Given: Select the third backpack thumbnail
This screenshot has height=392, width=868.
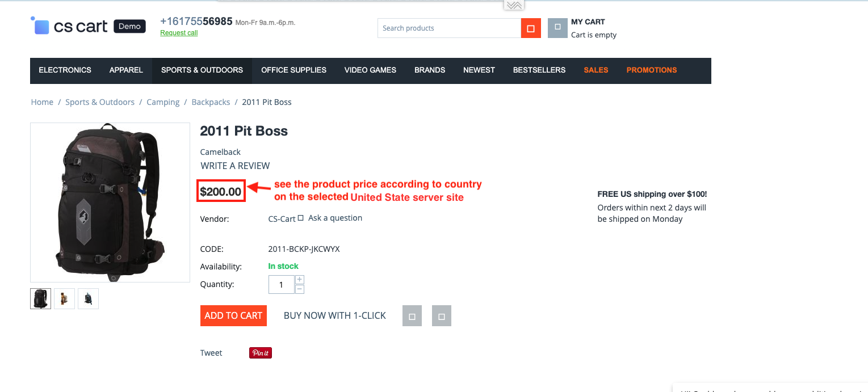Looking at the screenshot, I should tap(88, 298).
